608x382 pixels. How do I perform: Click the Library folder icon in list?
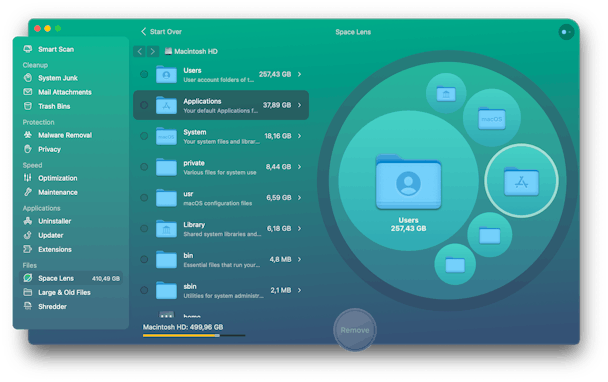166,228
